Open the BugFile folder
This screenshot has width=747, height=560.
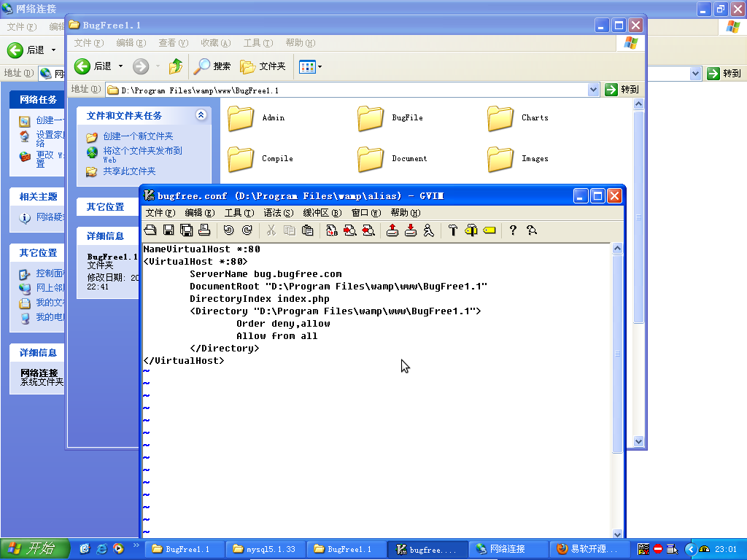pos(390,118)
